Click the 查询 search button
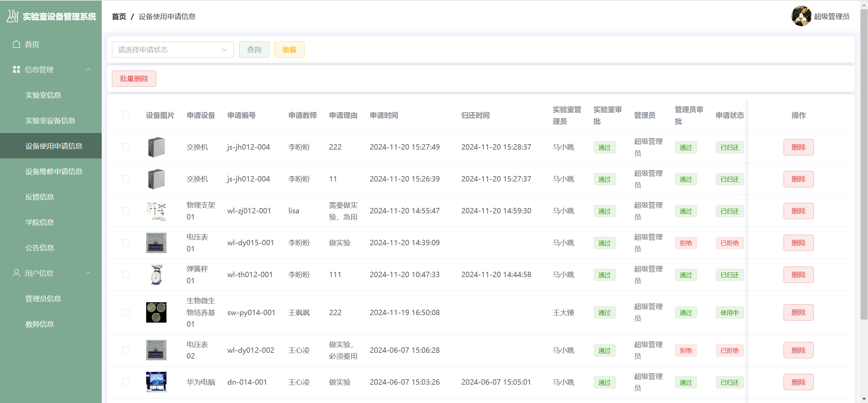Screen dimensions: 868x403 click(254, 50)
